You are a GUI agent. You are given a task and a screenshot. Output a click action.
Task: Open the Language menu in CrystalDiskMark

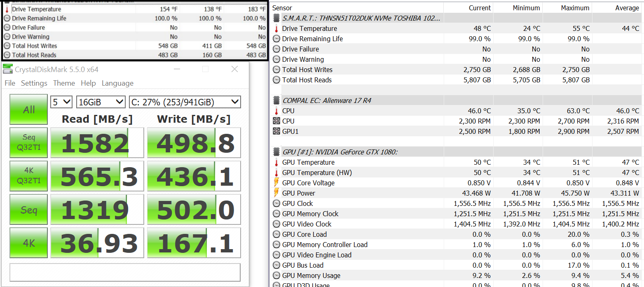click(117, 83)
